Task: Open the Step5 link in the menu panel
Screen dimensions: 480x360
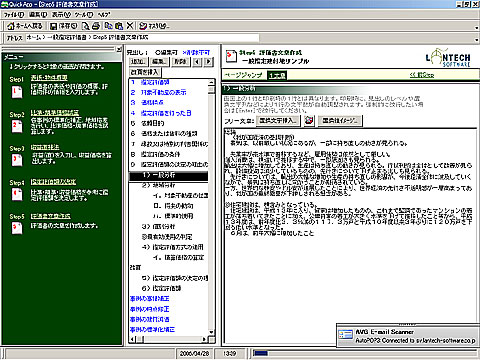Action: (51, 216)
